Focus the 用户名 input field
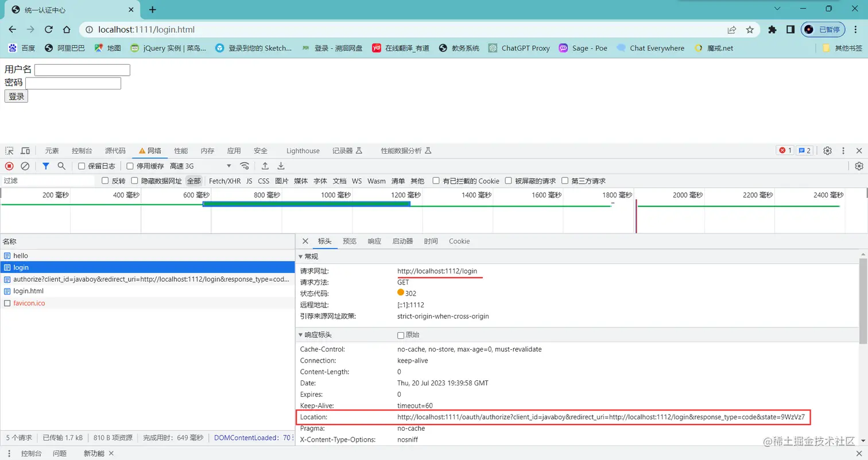This screenshot has width=868, height=460. pyautogui.click(x=82, y=70)
